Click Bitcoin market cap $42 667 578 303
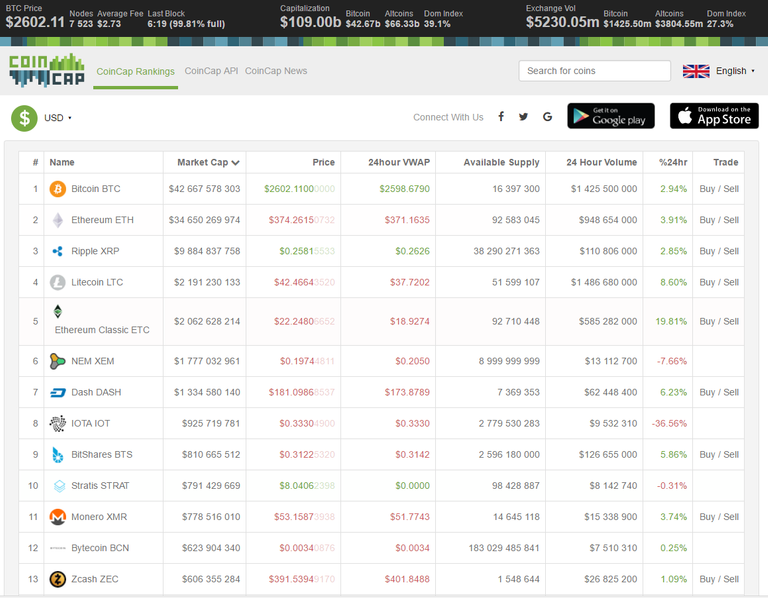Image resolution: width=768 pixels, height=598 pixels. point(204,189)
